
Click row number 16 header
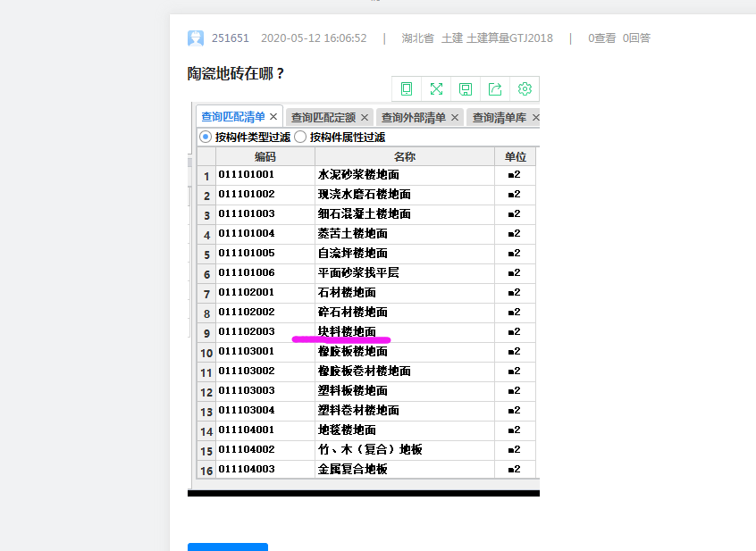pos(206,470)
